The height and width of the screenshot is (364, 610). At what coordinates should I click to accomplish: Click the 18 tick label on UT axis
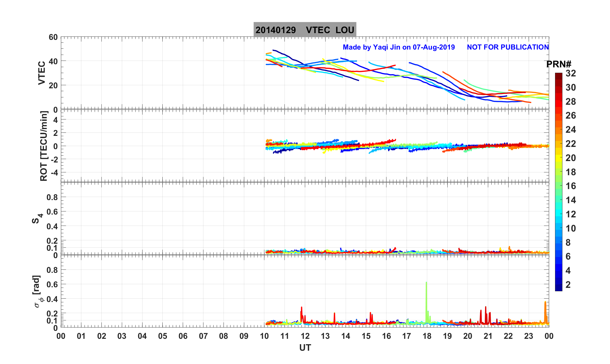pyautogui.click(x=427, y=336)
